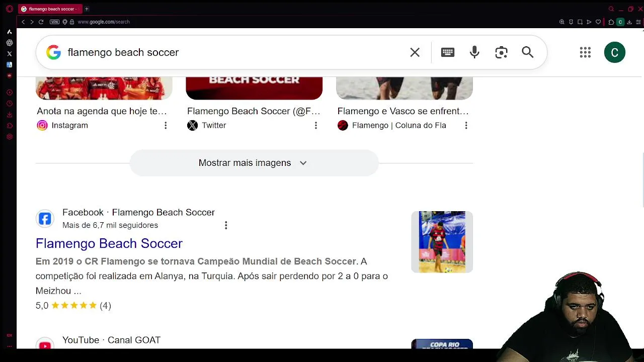Open the translate sidebar panel

tap(9, 65)
